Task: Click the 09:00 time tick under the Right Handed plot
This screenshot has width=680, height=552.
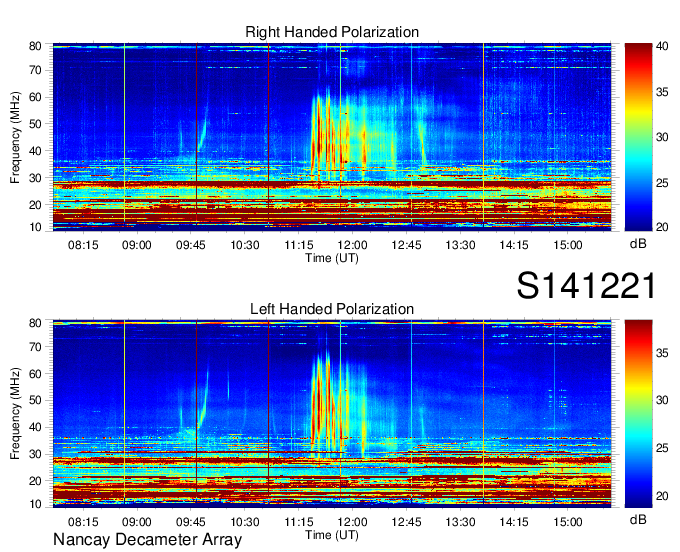Action: point(137,245)
